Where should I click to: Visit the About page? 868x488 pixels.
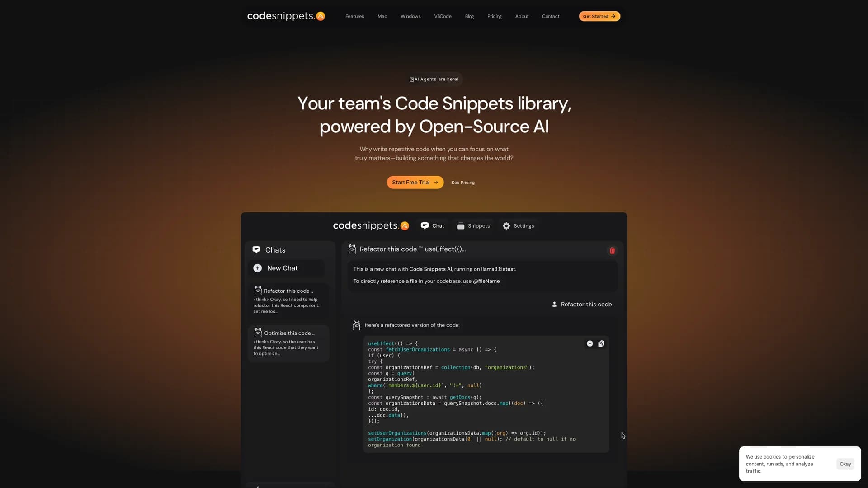click(x=522, y=16)
